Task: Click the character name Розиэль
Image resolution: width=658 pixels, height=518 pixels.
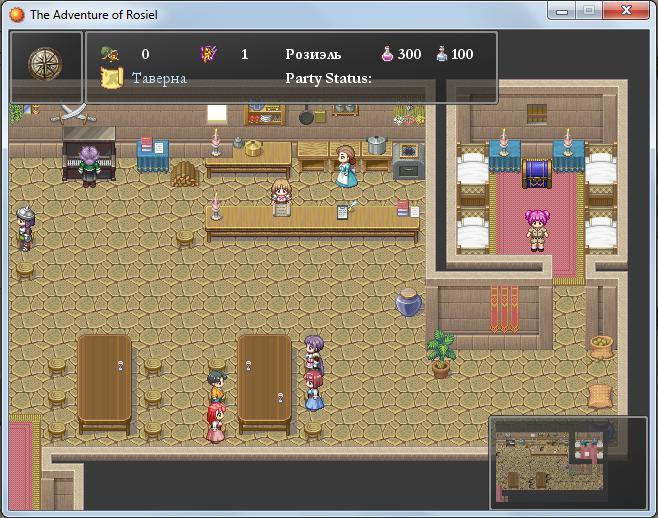Action: point(313,54)
